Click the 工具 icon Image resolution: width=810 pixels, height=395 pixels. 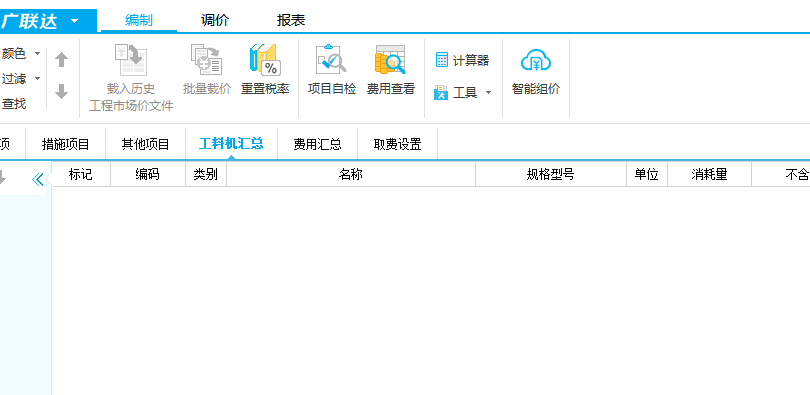pos(441,93)
